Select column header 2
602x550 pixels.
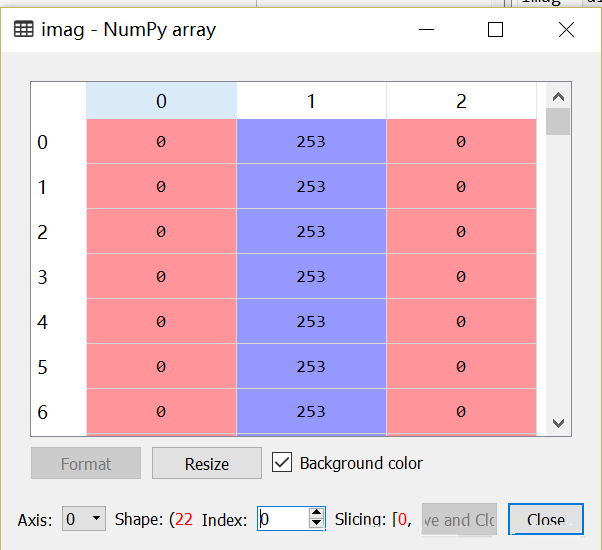point(461,101)
